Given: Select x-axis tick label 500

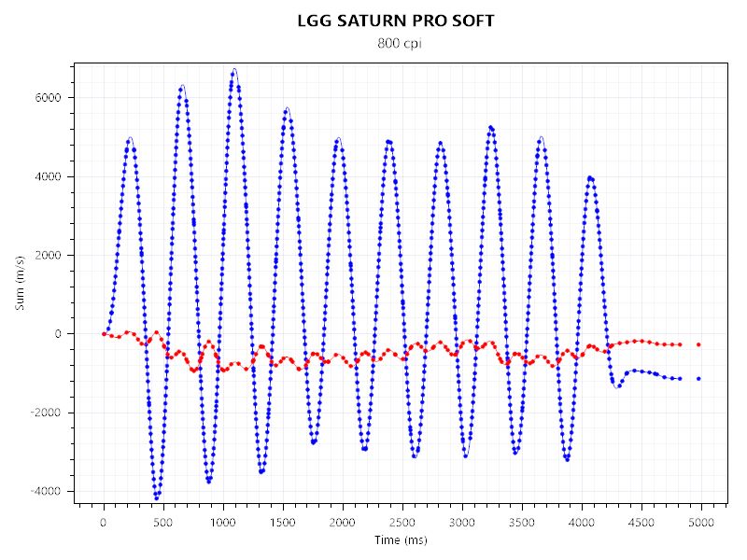Looking at the screenshot, I should [162, 523].
